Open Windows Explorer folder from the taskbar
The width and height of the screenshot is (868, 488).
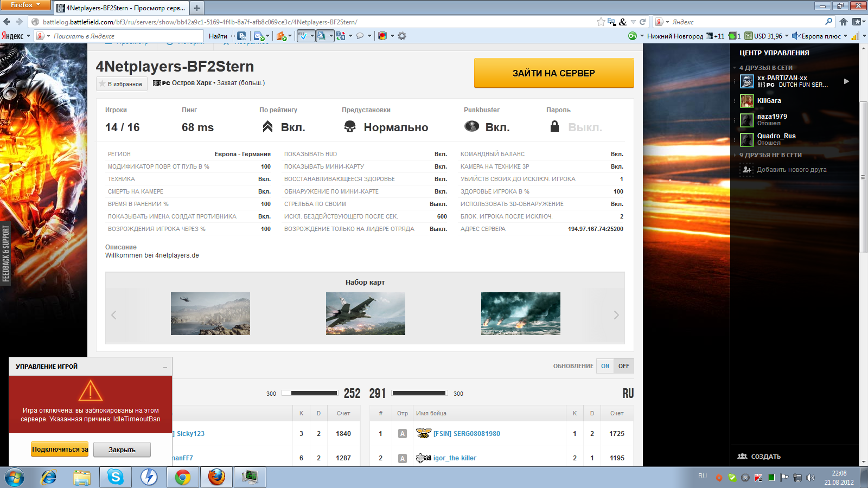(x=82, y=477)
